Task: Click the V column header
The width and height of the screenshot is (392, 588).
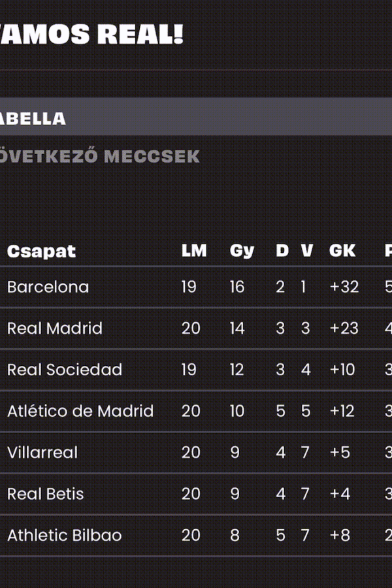Action: pos(307,250)
